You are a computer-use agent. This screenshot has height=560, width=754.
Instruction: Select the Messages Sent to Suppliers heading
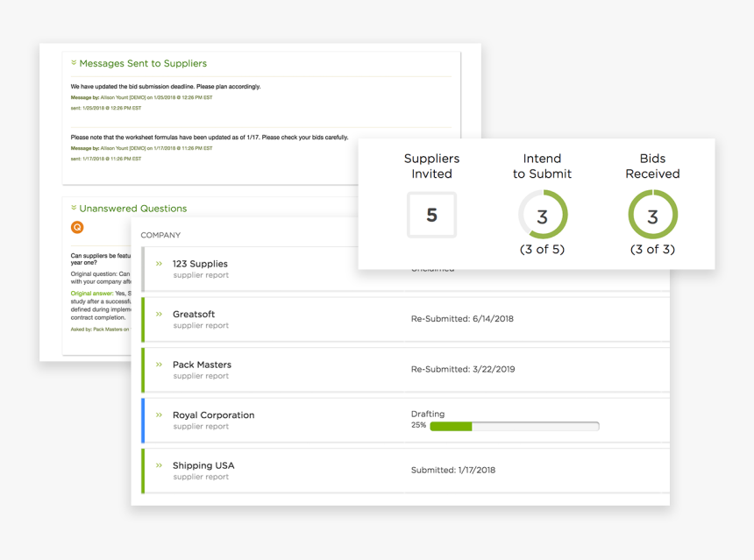pyautogui.click(x=143, y=63)
